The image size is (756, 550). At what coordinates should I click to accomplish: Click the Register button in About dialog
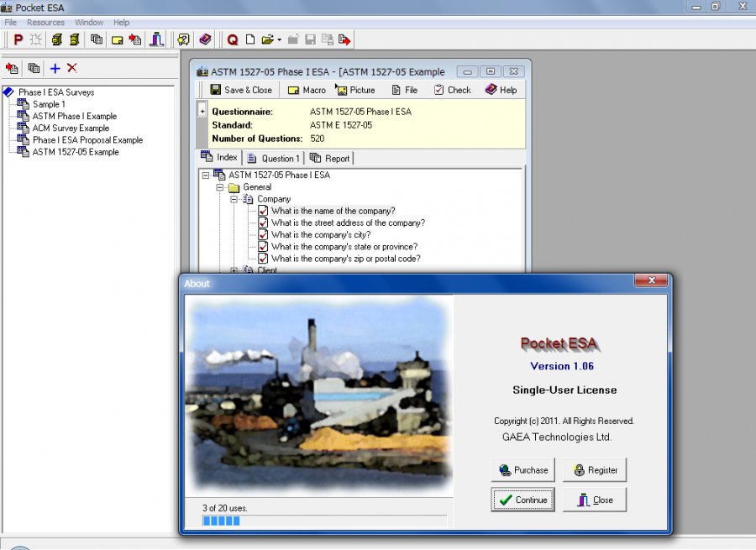click(595, 470)
